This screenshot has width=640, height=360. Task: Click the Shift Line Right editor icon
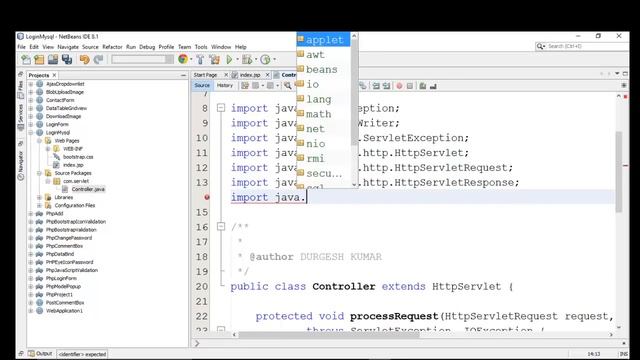pos(386,86)
